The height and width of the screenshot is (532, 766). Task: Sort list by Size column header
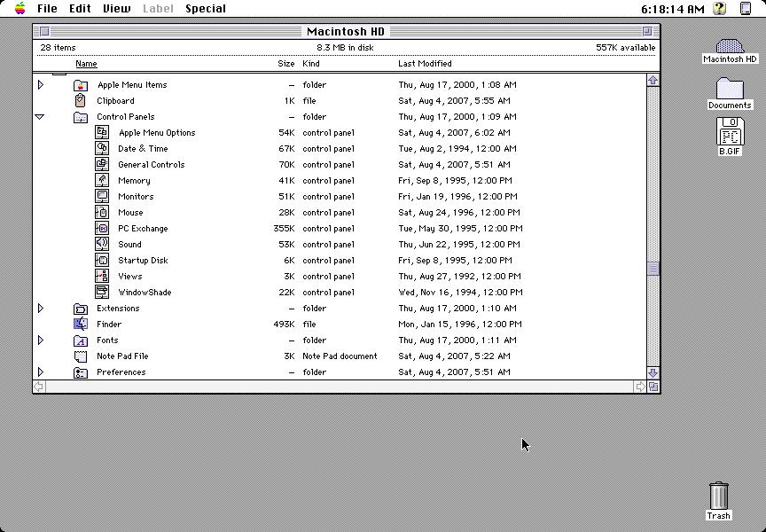286,64
